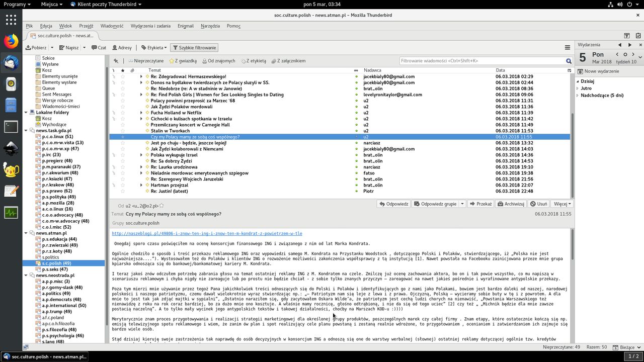Open the system monitor dock icon
The image size is (644, 362).
11,213
